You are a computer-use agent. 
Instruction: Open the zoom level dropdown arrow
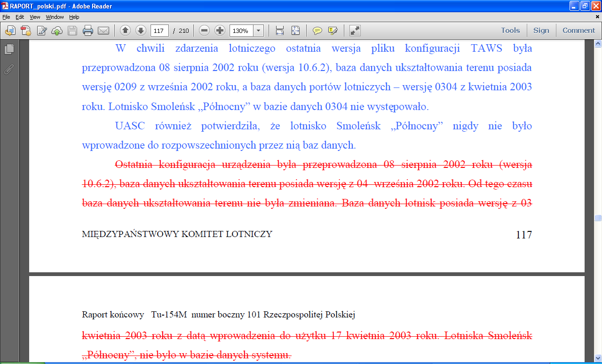[x=259, y=31]
